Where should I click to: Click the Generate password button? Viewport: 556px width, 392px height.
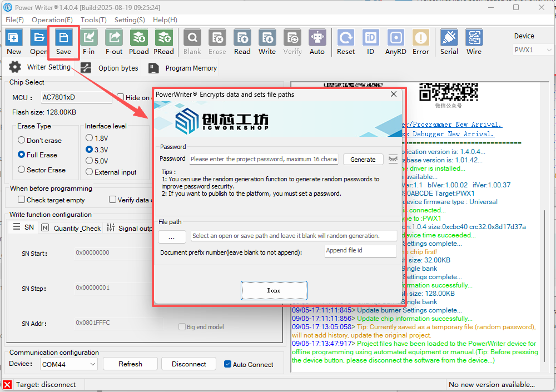pyautogui.click(x=363, y=160)
